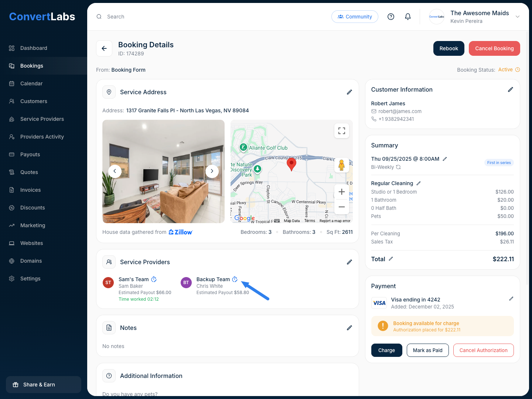
Task: Open Payouts in the sidebar
Action: click(x=44, y=154)
